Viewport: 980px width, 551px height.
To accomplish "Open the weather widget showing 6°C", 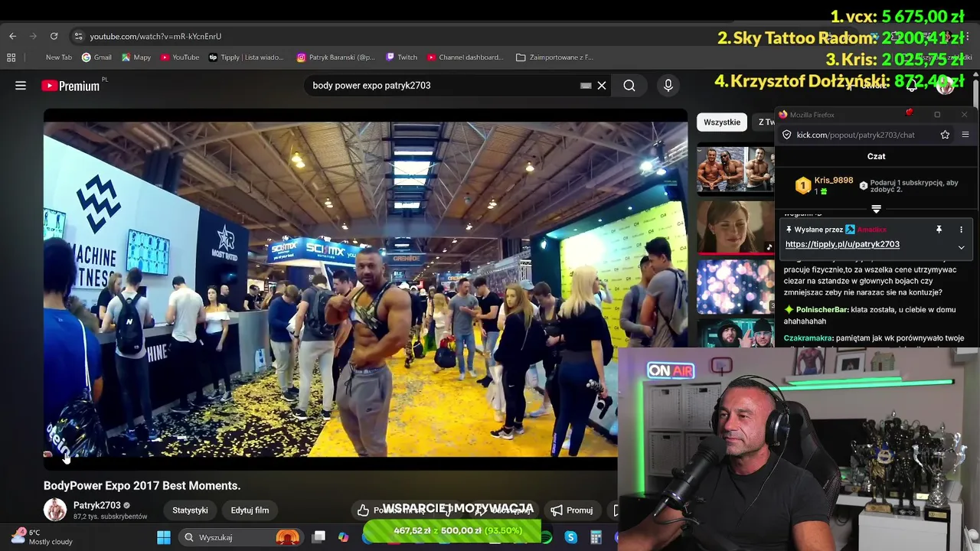I will [42, 536].
